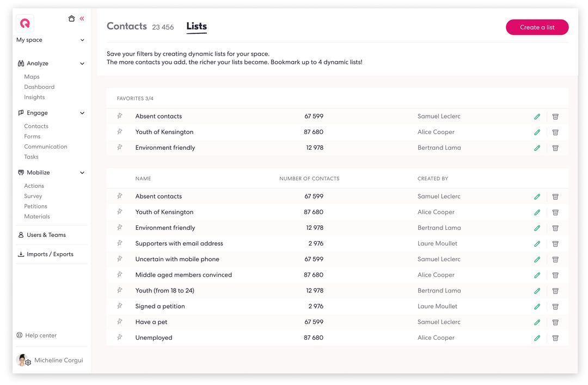Select the Lists tab
The width and height of the screenshot is (588, 385).
pos(197,25)
